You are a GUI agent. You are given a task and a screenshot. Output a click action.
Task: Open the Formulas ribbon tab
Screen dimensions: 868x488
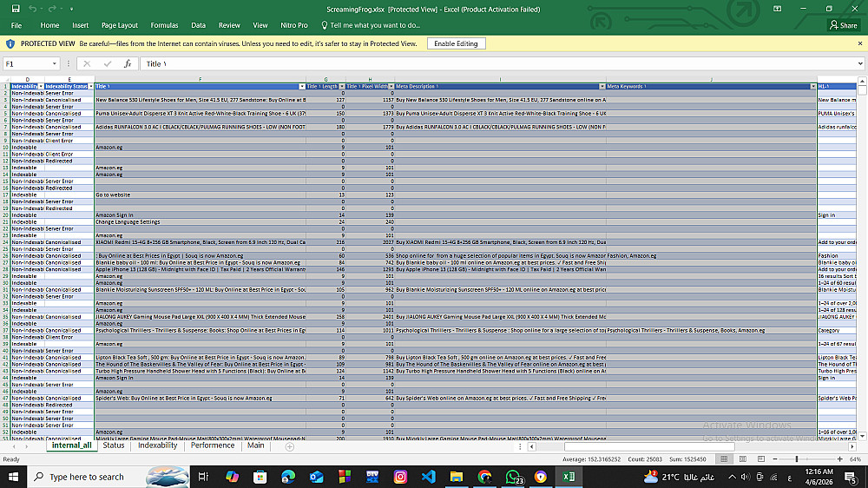coord(164,25)
